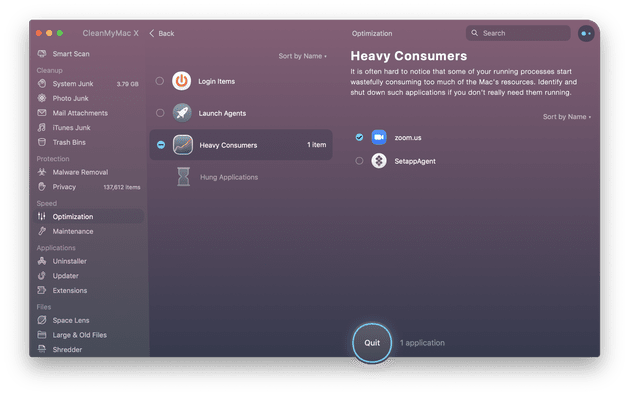Select the Login Items radio circle
This screenshot has height=396, width=630.
(x=160, y=81)
